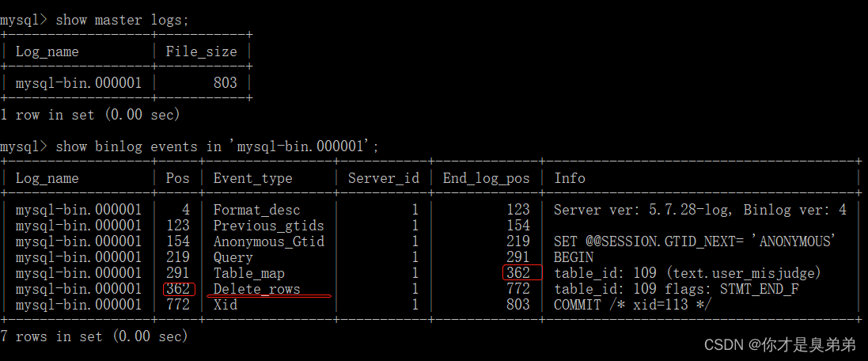Select the Xid event type
The image size is (868, 361).
click(226, 305)
